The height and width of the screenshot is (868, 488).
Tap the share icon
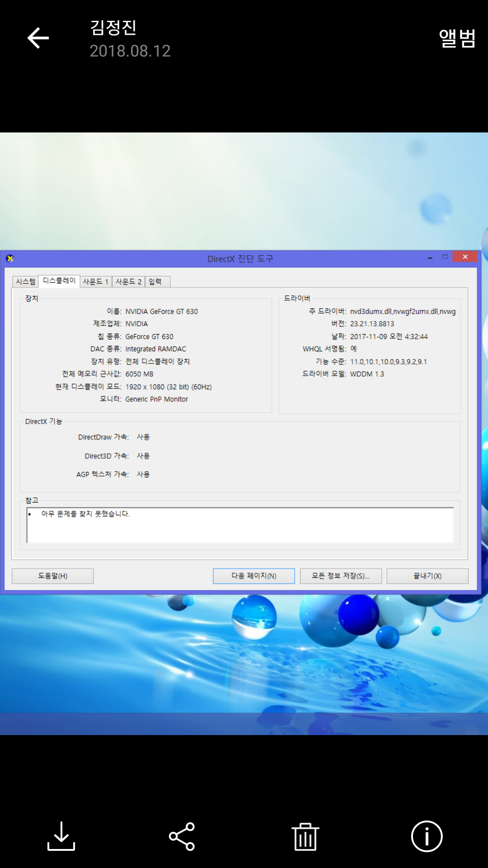click(182, 836)
